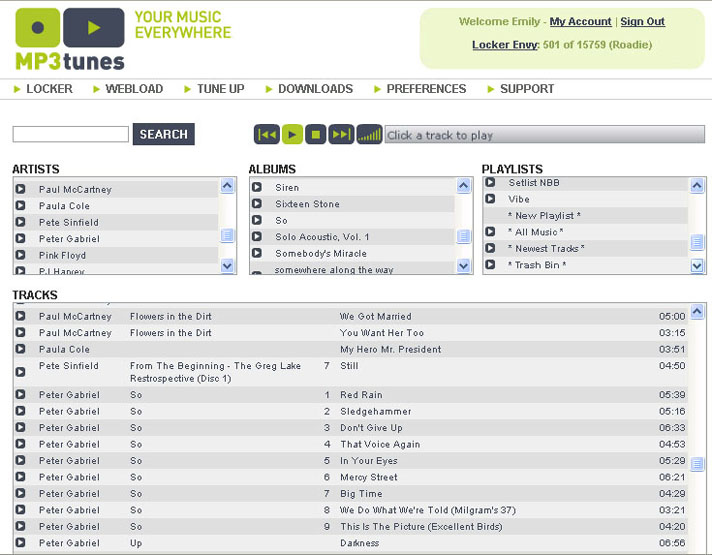Play track Sledgehammer icon
The height and width of the screenshot is (555, 712).
(x=20, y=411)
